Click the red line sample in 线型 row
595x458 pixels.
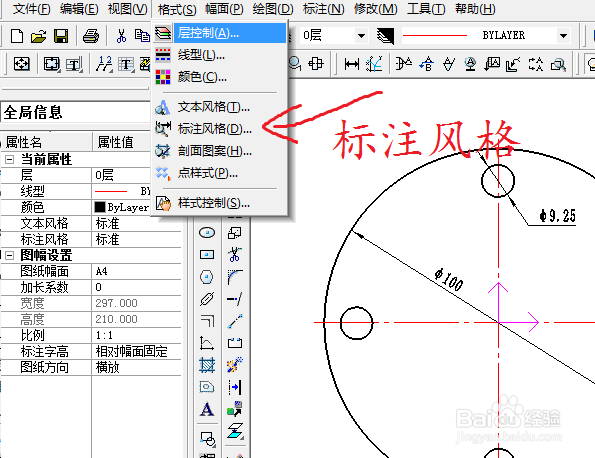(111, 191)
